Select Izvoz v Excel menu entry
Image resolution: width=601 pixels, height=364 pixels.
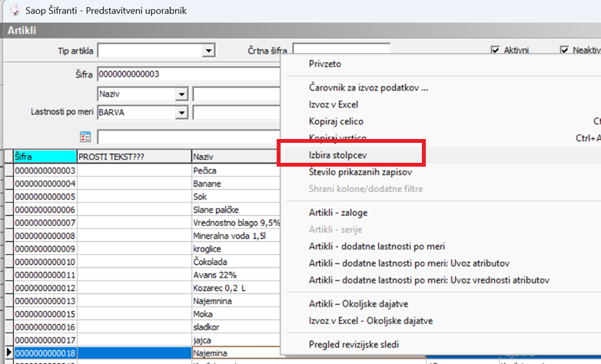334,104
